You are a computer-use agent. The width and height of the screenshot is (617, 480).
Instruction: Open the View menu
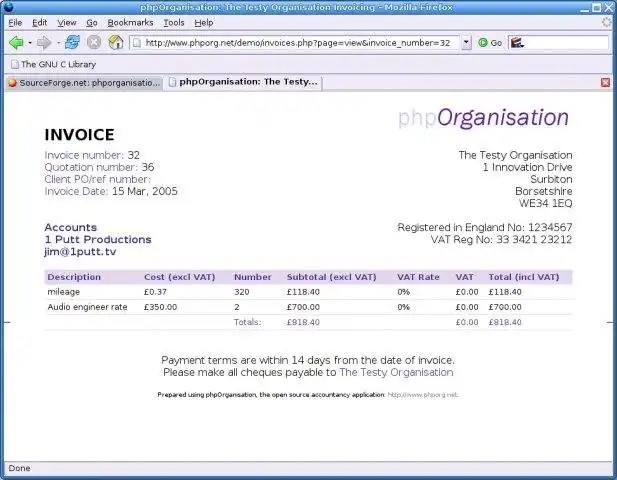point(67,23)
